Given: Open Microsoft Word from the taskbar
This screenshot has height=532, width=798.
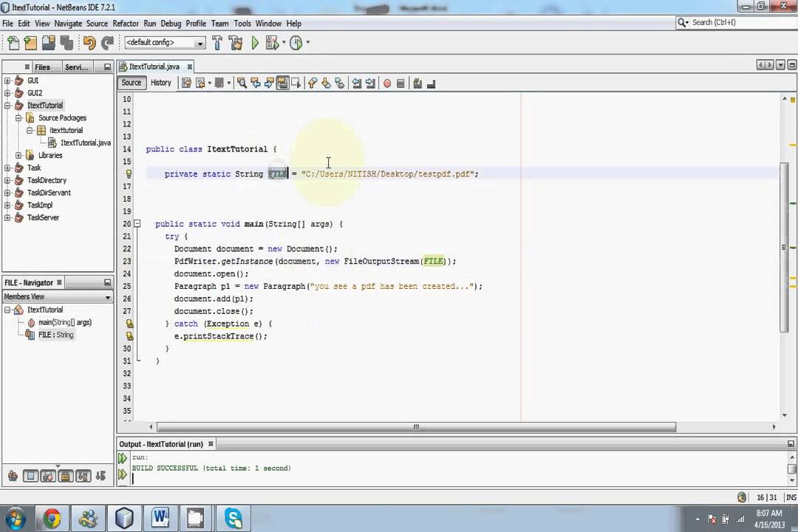Looking at the screenshot, I should point(160,519).
